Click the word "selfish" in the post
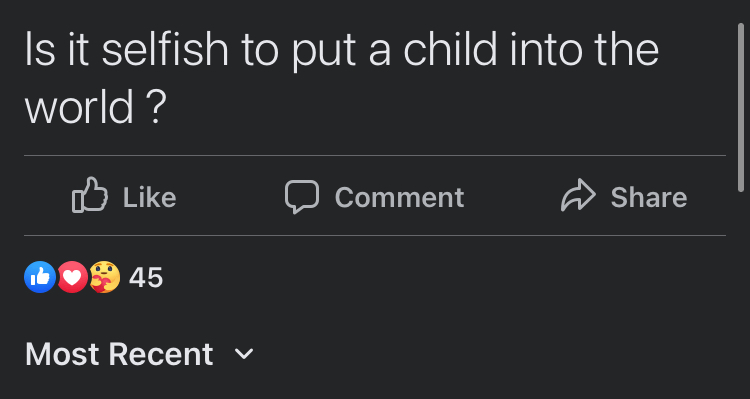 pos(165,49)
